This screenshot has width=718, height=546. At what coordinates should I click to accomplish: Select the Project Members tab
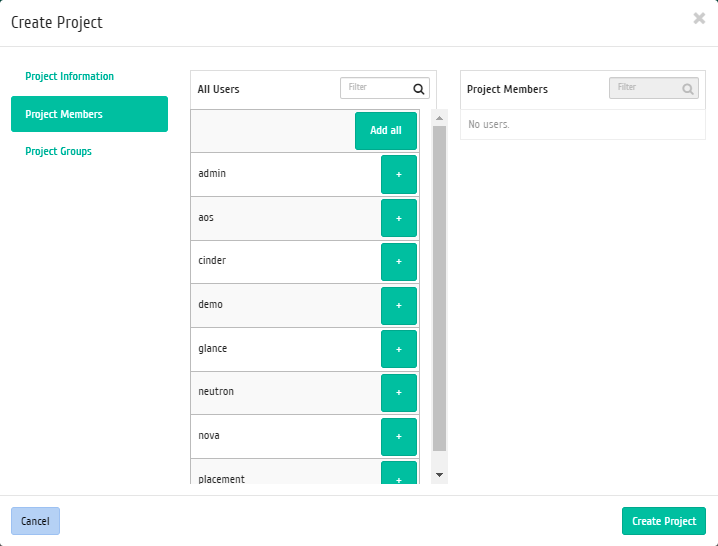(89, 114)
